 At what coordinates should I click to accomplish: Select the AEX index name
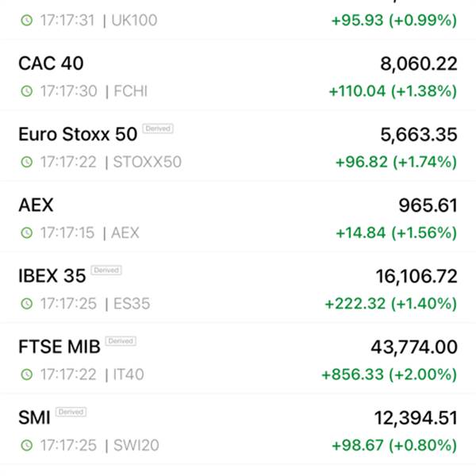click(36, 205)
